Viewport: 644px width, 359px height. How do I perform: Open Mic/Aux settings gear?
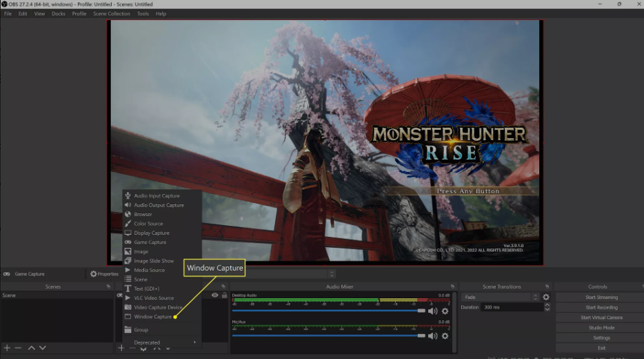[445, 336]
